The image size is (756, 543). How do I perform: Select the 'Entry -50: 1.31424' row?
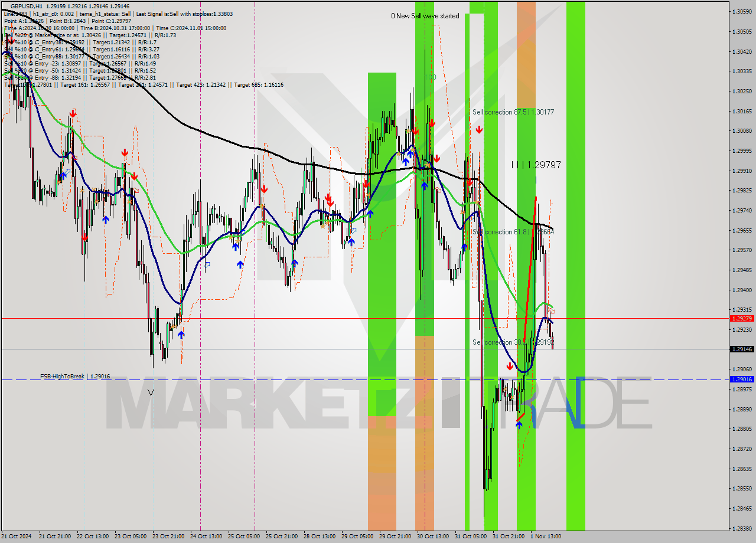(x=80, y=70)
